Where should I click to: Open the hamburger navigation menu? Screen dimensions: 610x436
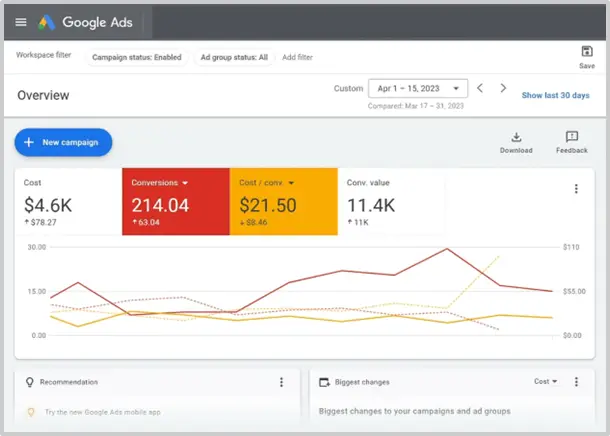[21, 22]
